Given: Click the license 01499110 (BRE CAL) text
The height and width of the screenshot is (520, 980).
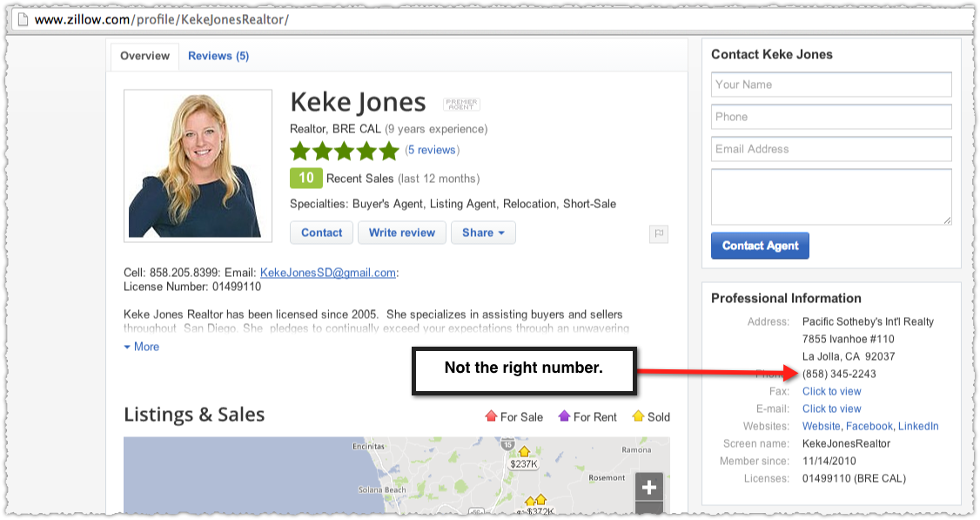Looking at the screenshot, I should 854,479.
